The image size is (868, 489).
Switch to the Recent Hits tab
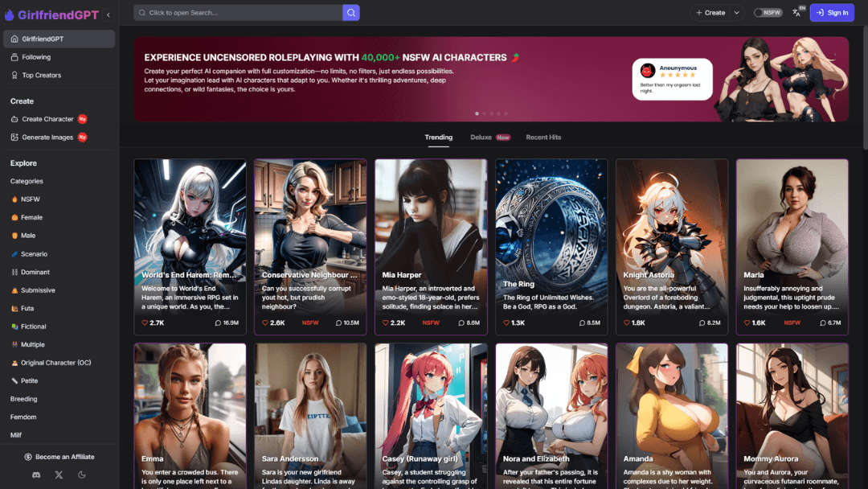pyautogui.click(x=543, y=138)
